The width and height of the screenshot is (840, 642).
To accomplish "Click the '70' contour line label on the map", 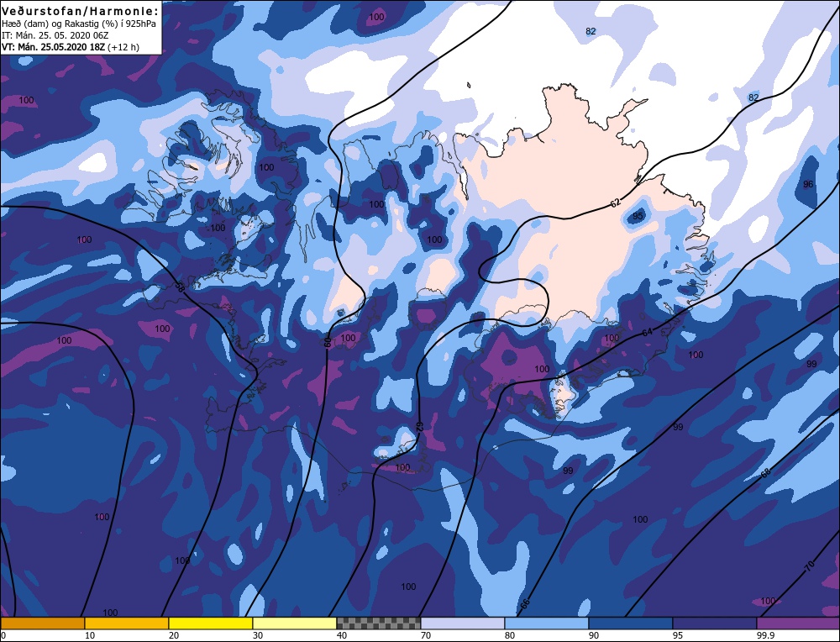I will (810, 565).
